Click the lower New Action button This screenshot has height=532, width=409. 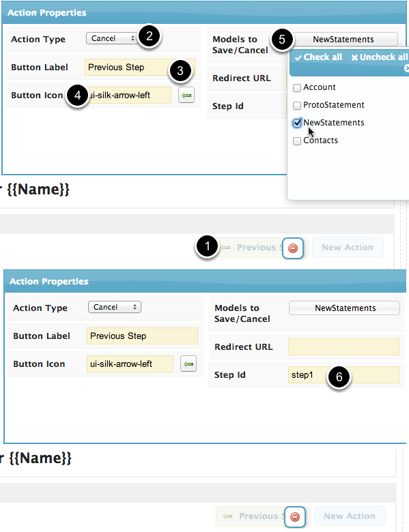pyautogui.click(x=350, y=516)
